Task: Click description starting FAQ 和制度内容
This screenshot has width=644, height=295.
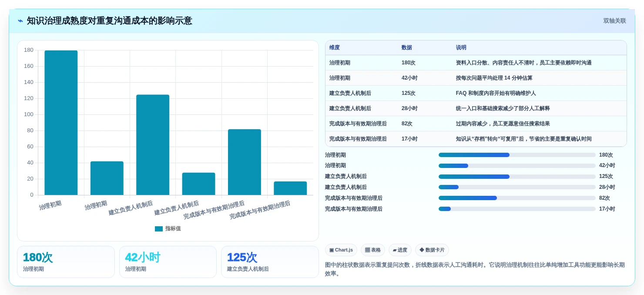Action: click(496, 93)
